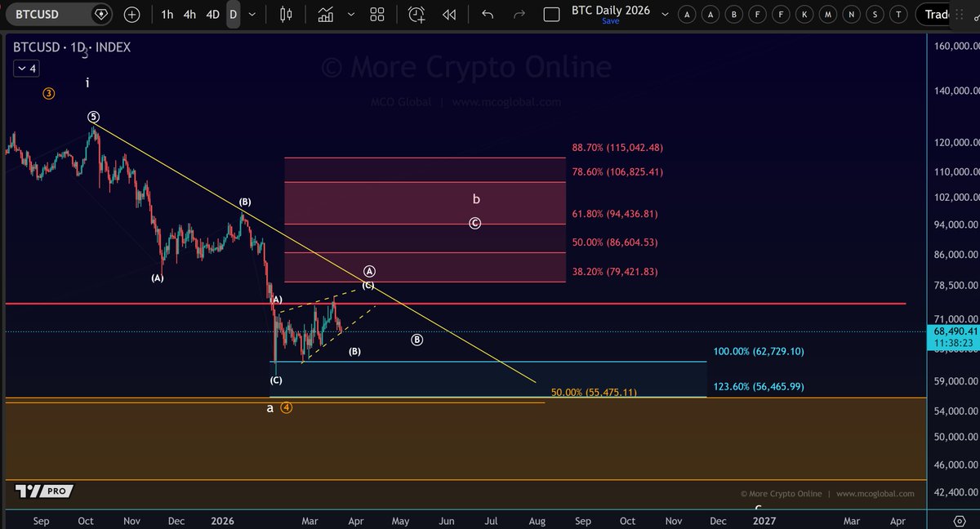Open chart settings gear in bottom corner

tap(960, 520)
